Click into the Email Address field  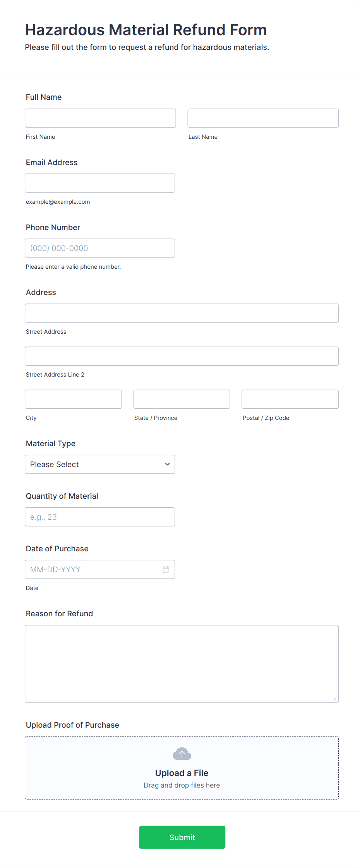pos(100,183)
